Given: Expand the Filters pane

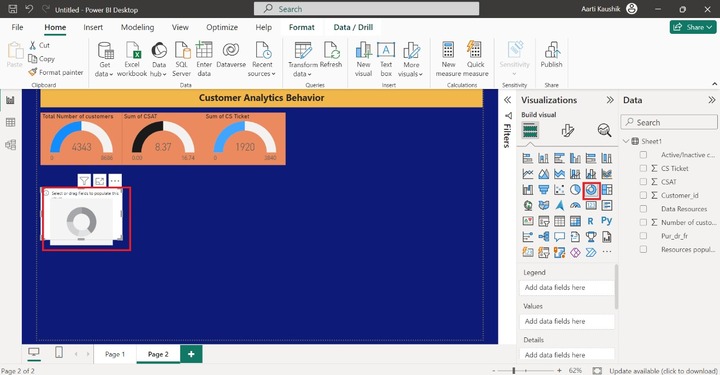Looking at the screenshot, I should [507, 100].
